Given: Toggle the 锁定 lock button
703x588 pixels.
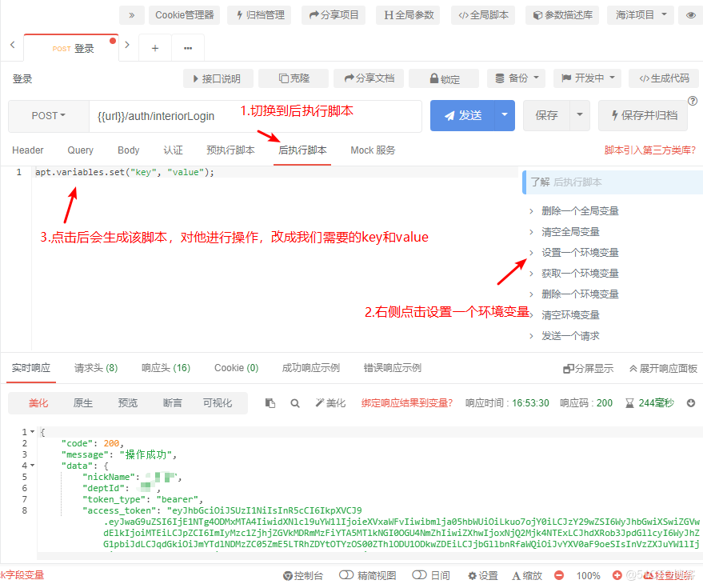Looking at the screenshot, I should (445, 78).
